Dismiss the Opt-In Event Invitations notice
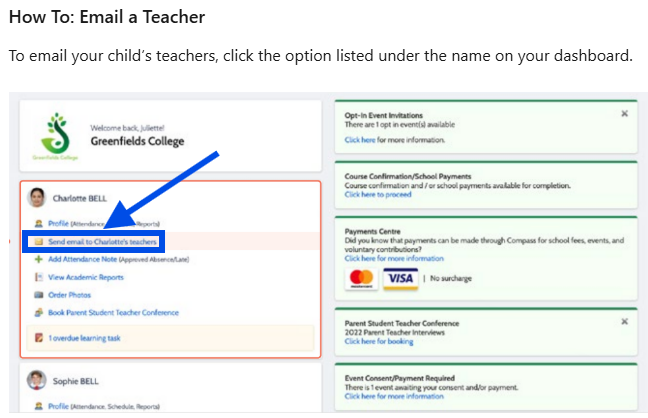This screenshot has height=418, width=648. [624, 114]
